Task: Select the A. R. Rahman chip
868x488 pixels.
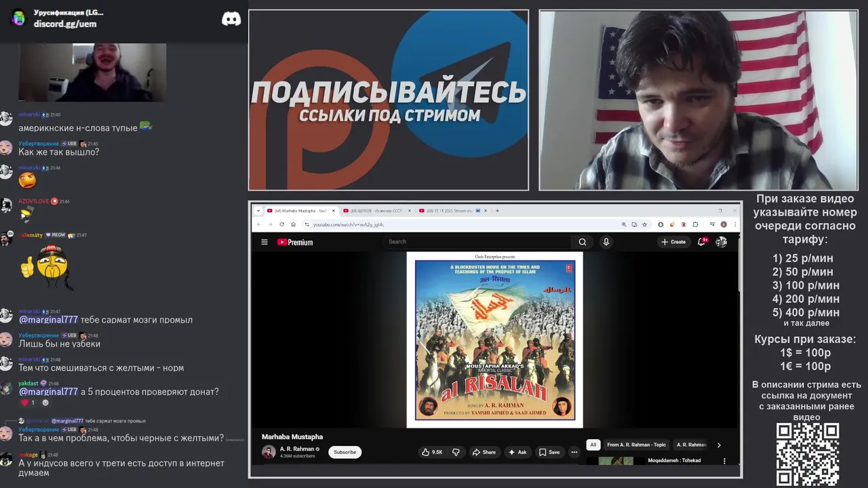Action: pos(691,445)
